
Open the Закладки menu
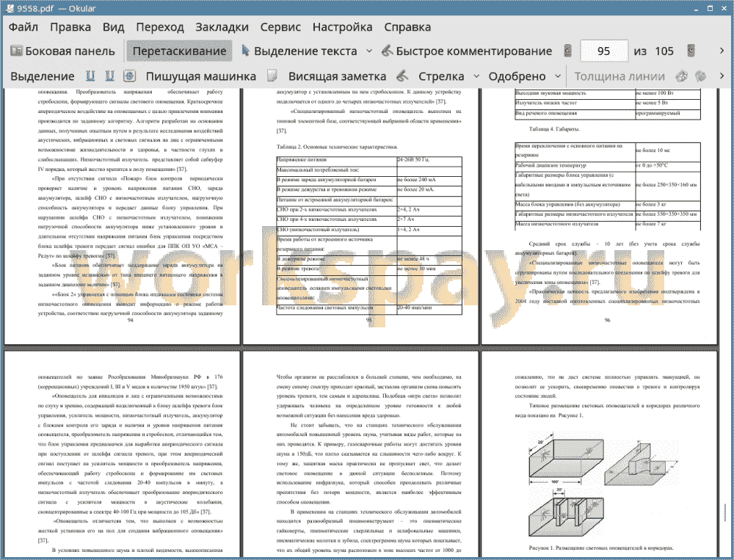(x=222, y=27)
